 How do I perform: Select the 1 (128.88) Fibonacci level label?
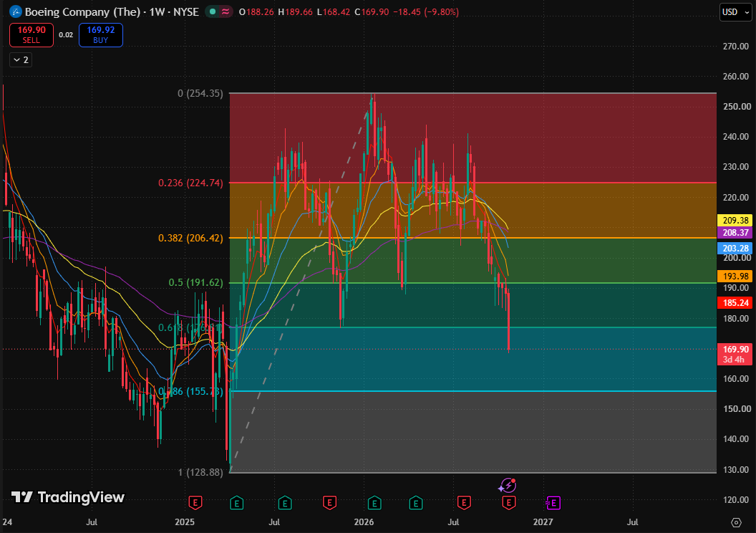point(200,472)
